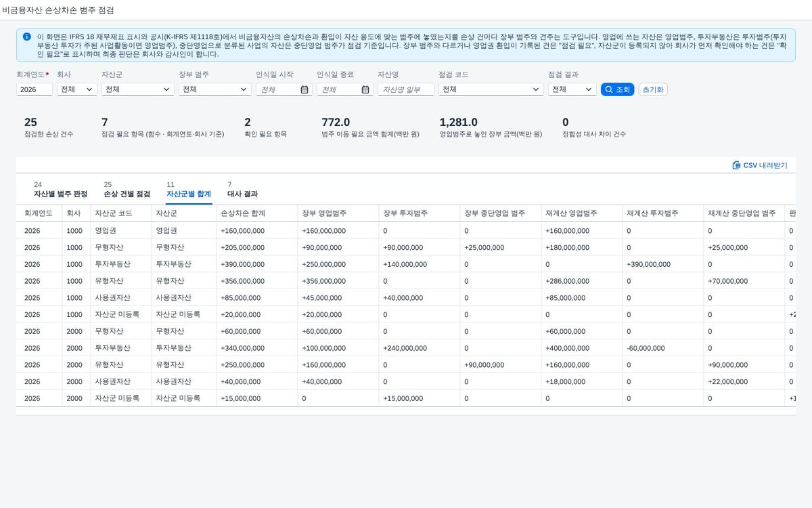Go to the 대사 결과 tab
The image size is (812, 508).
(243, 190)
